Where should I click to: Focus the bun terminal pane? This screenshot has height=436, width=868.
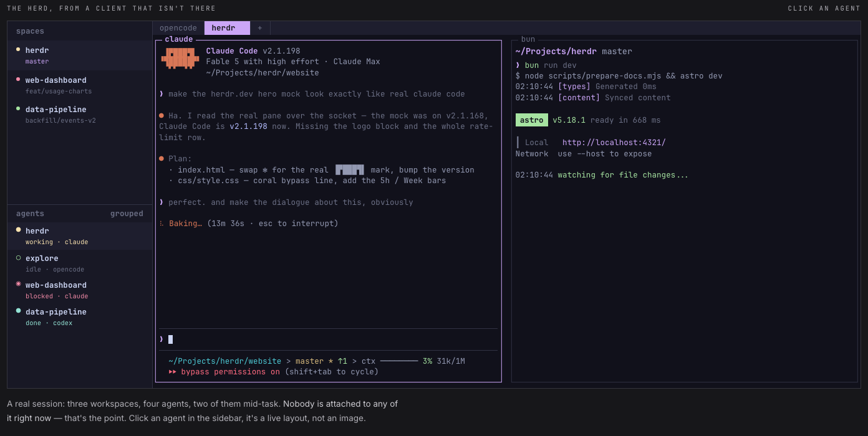point(684,211)
